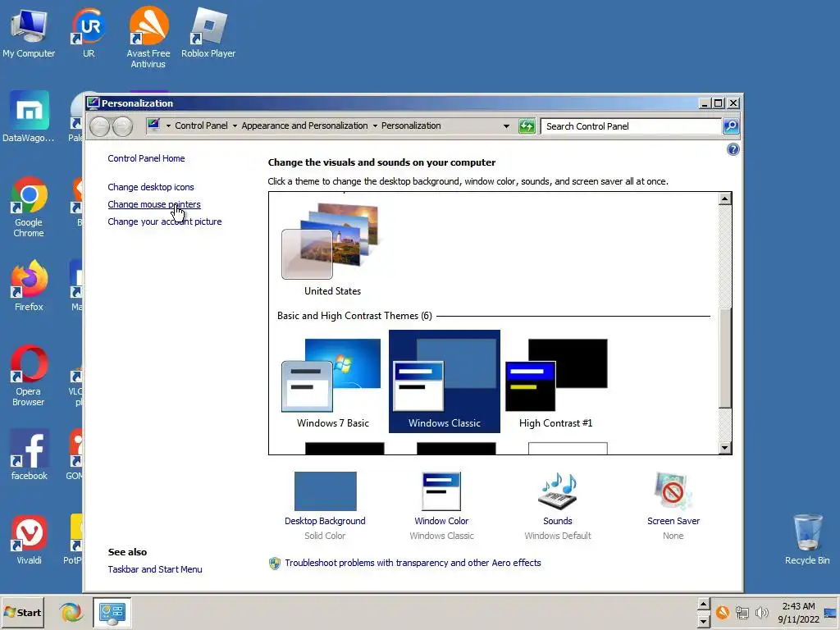Go forward with the forward arrow
840x630 pixels.
coord(123,126)
